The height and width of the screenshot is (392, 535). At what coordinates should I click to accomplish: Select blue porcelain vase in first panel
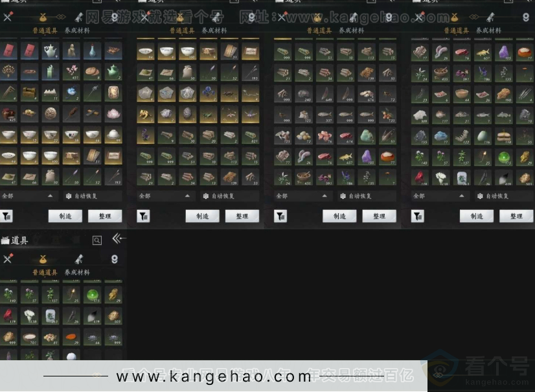(x=92, y=51)
